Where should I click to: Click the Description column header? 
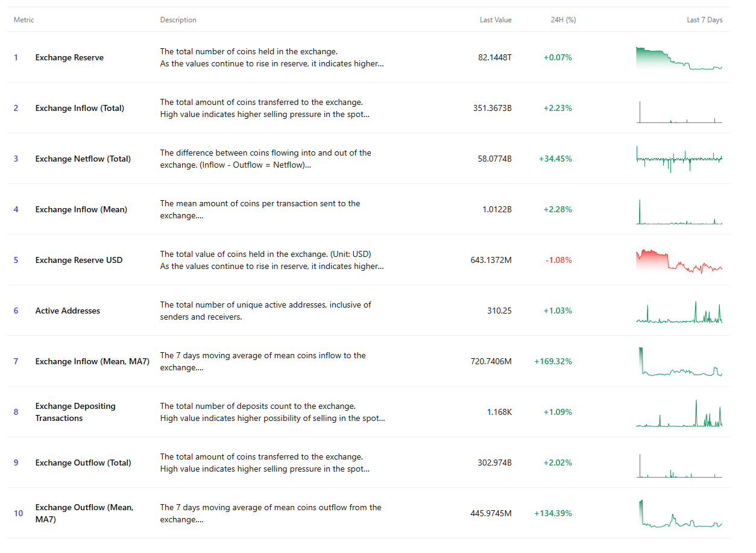[178, 19]
